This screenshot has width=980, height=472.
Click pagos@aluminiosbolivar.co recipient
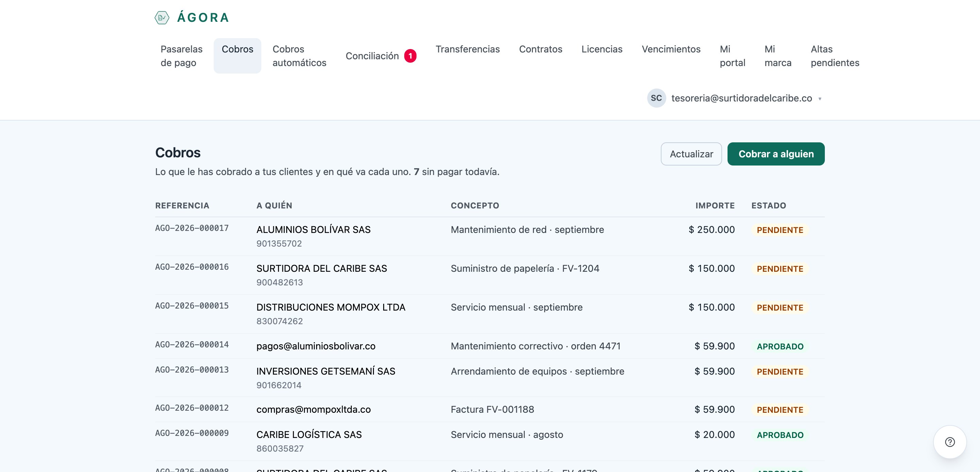[316, 346]
